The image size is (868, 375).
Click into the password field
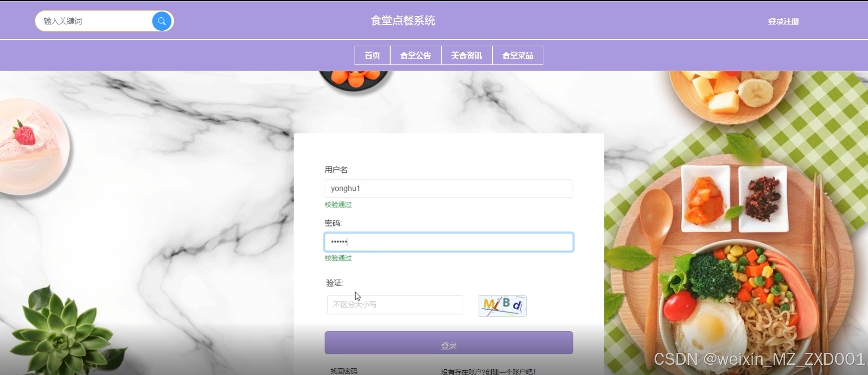coord(449,242)
